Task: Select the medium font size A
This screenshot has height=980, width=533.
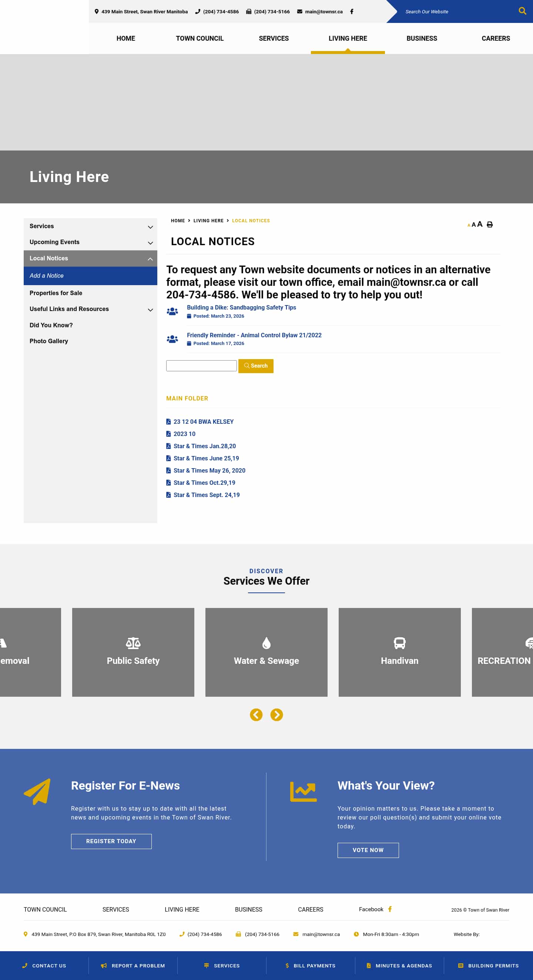Action: point(474,224)
